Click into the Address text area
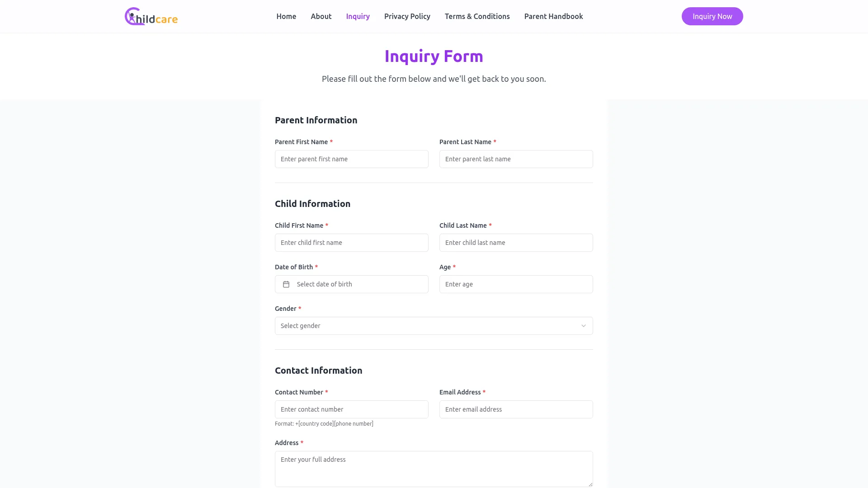 434,469
